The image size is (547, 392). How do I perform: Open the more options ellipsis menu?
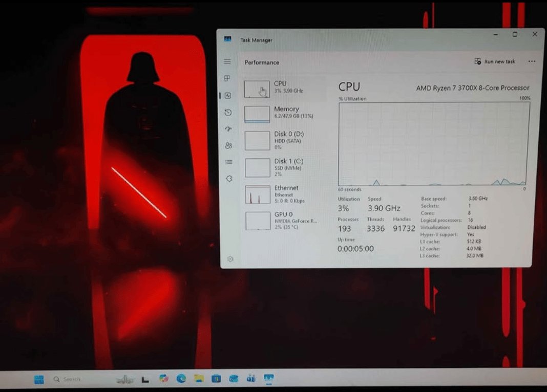(x=531, y=61)
